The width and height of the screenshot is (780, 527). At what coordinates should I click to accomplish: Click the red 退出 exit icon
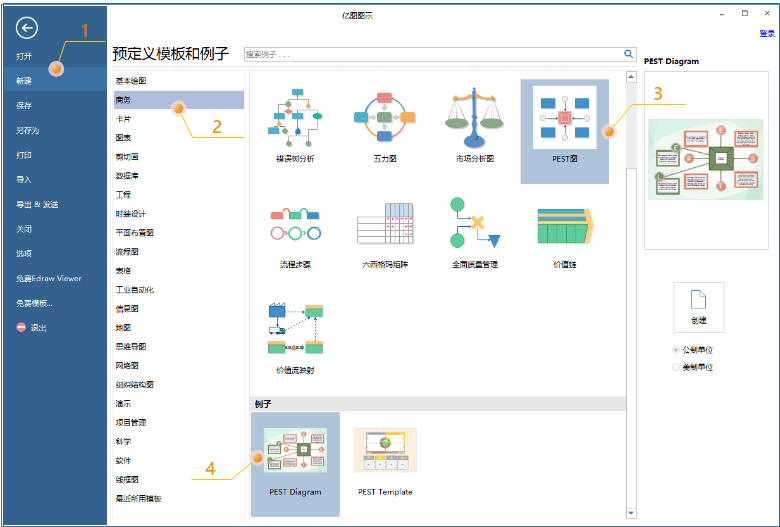(21, 327)
